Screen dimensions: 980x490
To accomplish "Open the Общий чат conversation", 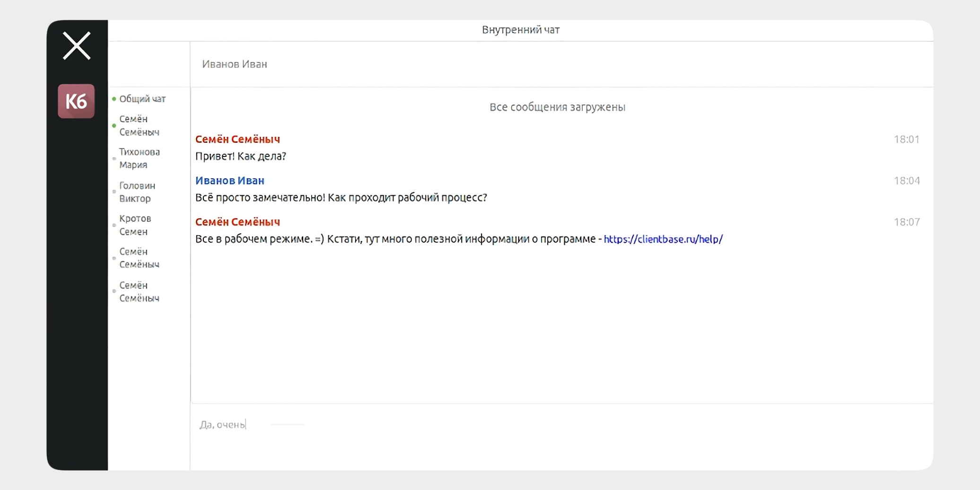I will [142, 98].
